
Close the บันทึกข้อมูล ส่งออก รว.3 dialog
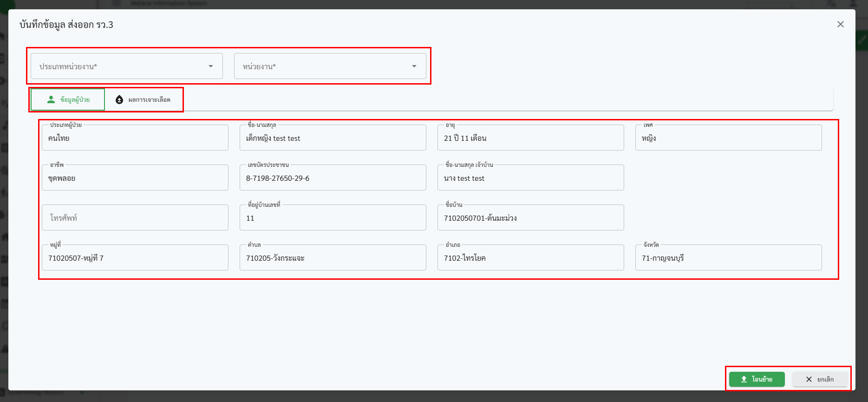click(x=840, y=24)
